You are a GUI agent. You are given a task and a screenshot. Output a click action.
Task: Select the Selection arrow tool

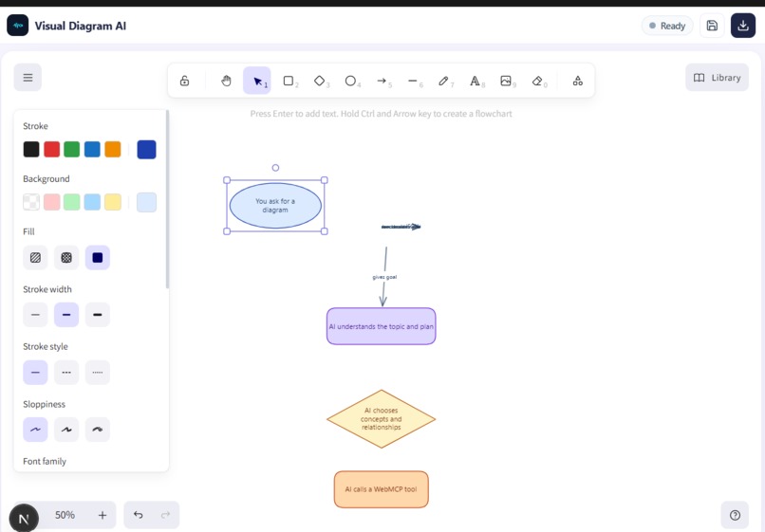[x=257, y=81]
